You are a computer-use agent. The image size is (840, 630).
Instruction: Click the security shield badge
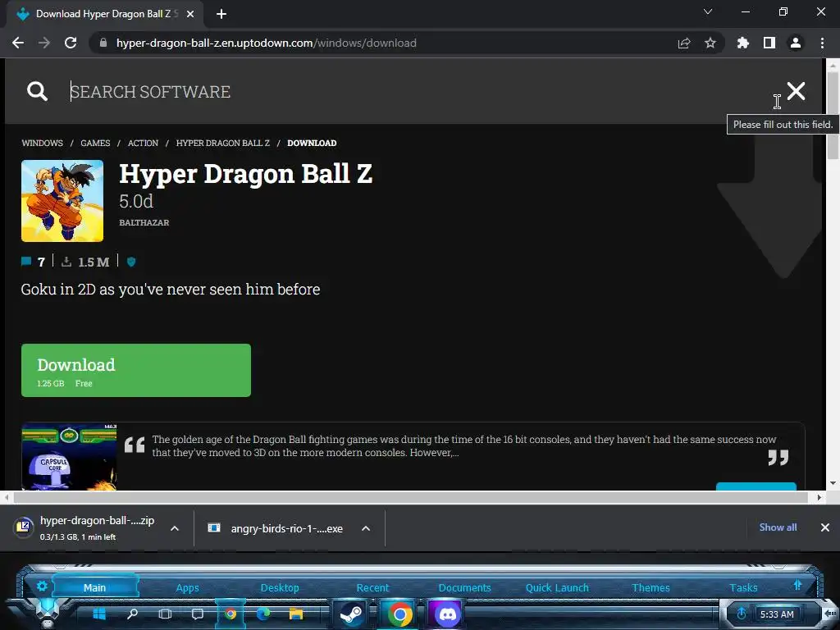click(131, 262)
